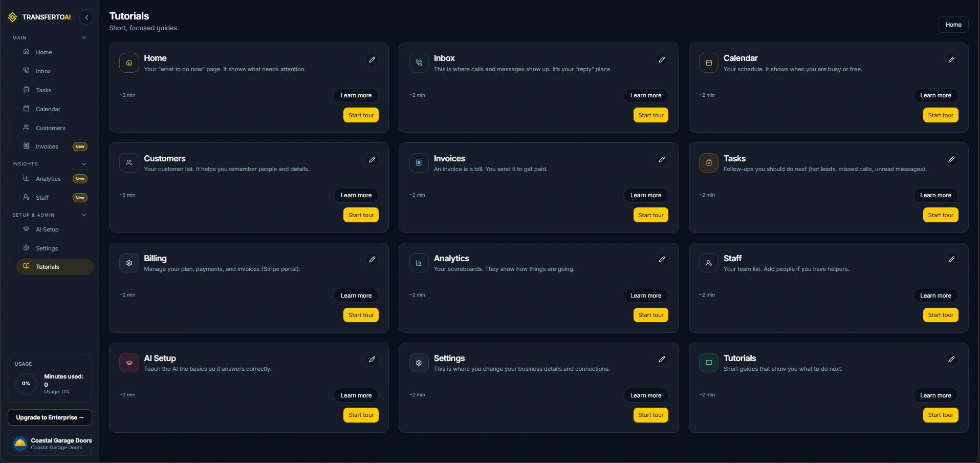Screen dimensions: 980x463
Task: Collapse the SETUP & ADMIN section chevron
Action: (x=84, y=215)
